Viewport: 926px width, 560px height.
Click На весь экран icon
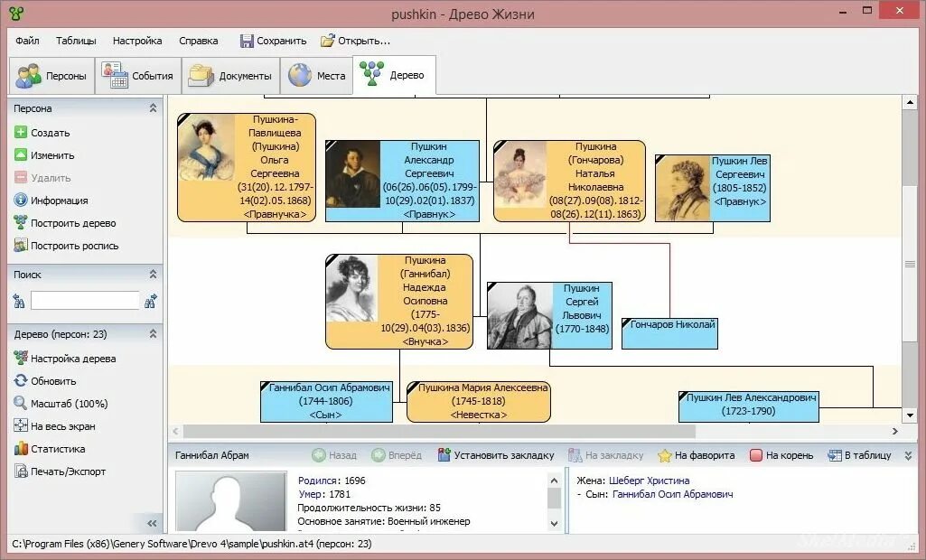(x=21, y=425)
